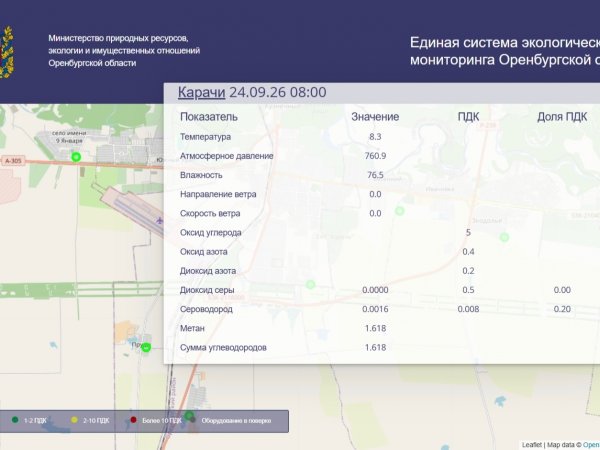Click the Доля ПДК column header
600x450 pixels.
coord(562,117)
